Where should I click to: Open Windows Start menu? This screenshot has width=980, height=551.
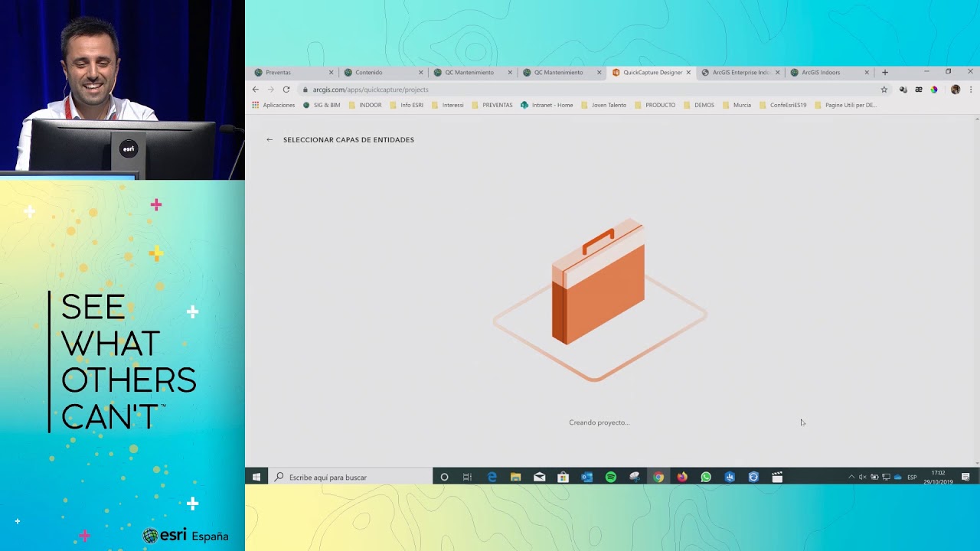(x=256, y=477)
